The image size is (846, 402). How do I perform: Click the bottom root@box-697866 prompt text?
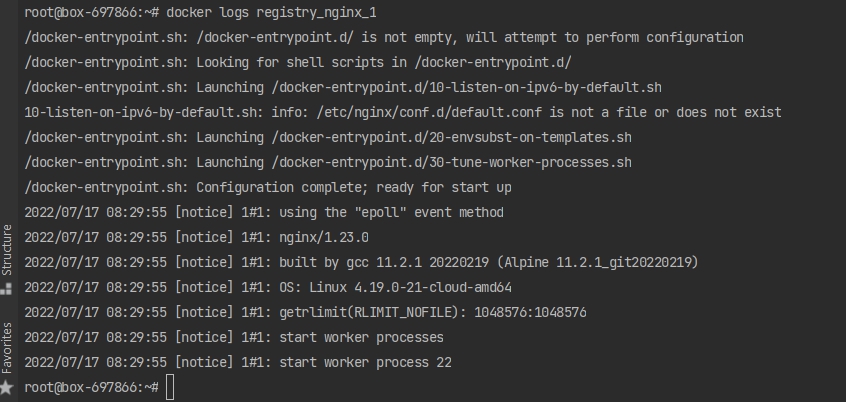point(89,387)
